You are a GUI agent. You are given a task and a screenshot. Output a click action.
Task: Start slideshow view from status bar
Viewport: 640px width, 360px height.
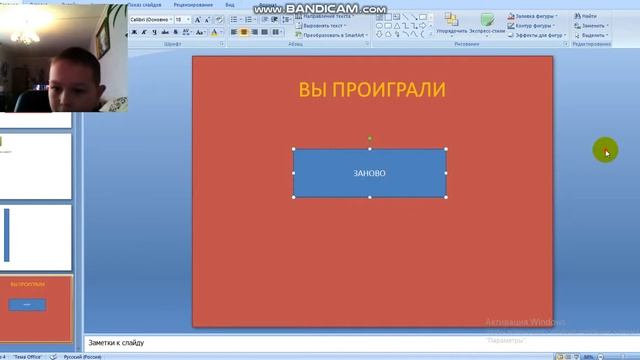pos(576,357)
